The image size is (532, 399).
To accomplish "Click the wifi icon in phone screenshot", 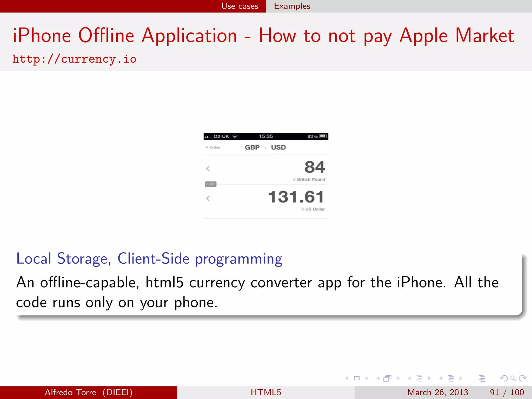I will (x=235, y=136).
